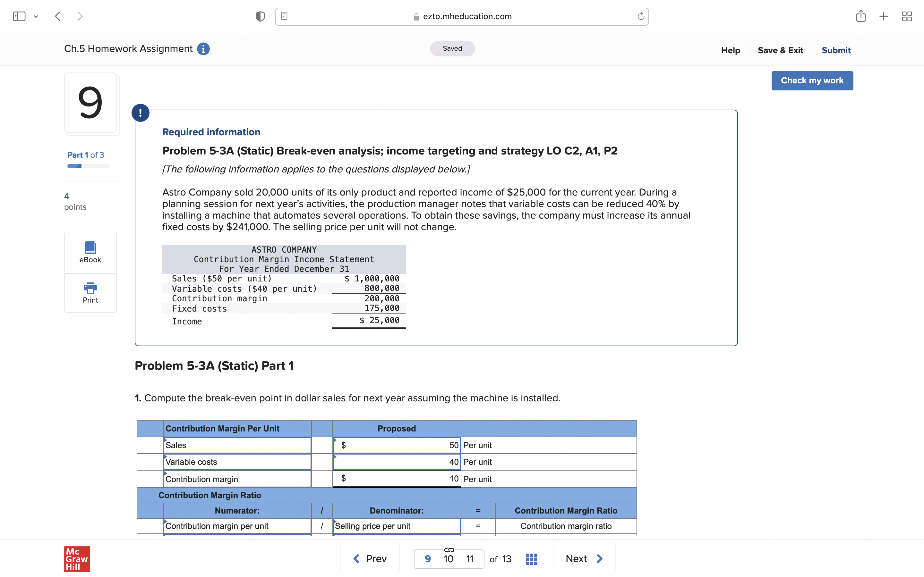This screenshot has height=577, width=924.
Task: Click the exclamation alert icon on the problem box
Action: (141, 113)
